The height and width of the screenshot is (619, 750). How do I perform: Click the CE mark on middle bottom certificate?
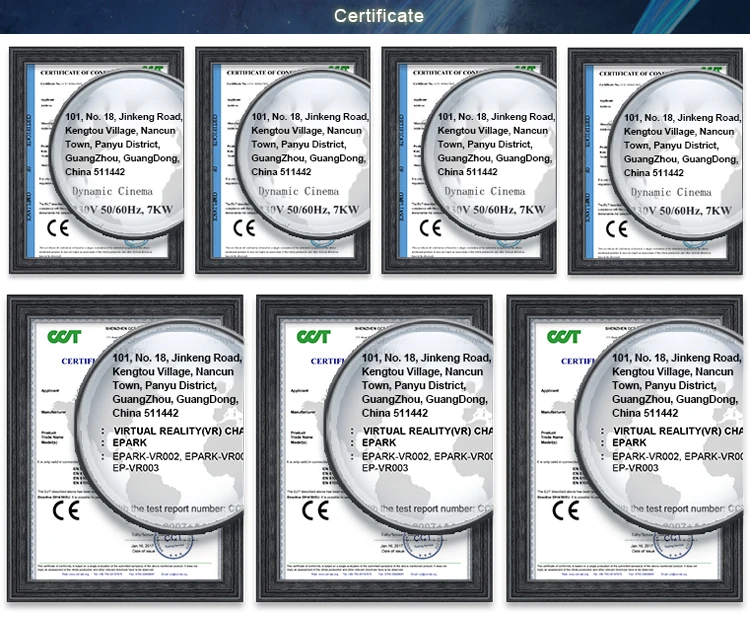tap(315, 511)
